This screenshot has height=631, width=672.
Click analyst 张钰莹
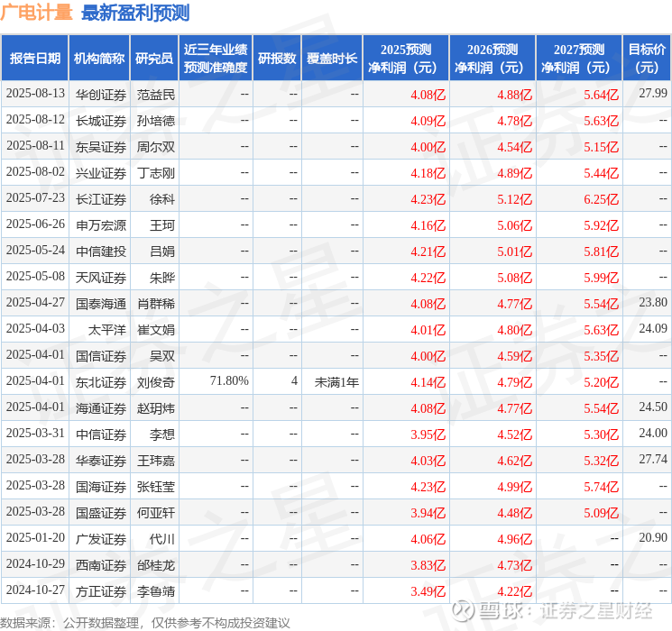pyautogui.click(x=155, y=487)
